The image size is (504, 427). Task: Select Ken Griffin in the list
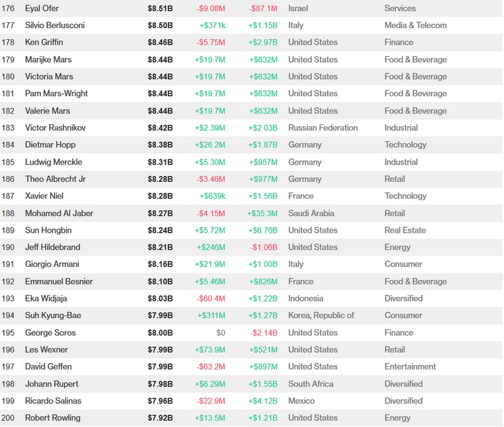[x=45, y=43]
